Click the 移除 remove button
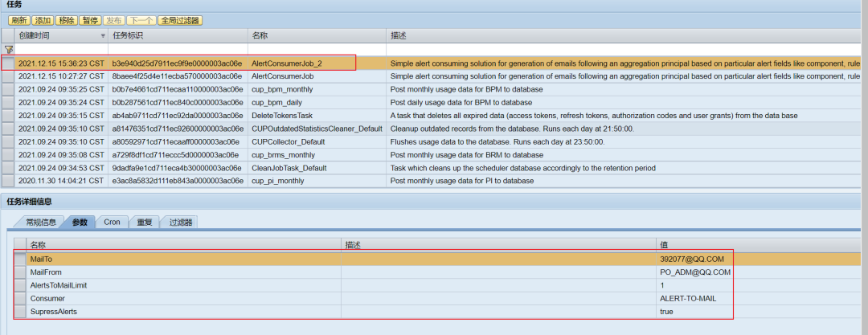 coord(67,21)
